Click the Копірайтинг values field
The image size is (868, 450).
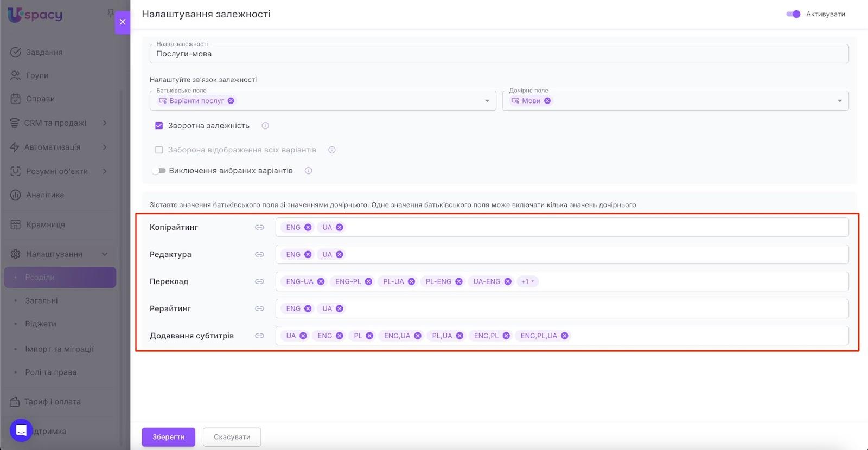[x=562, y=227]
